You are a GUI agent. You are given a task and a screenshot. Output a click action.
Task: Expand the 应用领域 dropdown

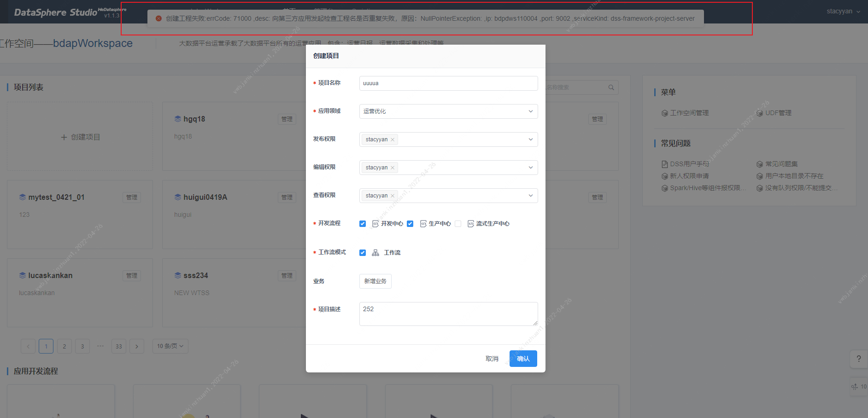[x=448, y=111]
